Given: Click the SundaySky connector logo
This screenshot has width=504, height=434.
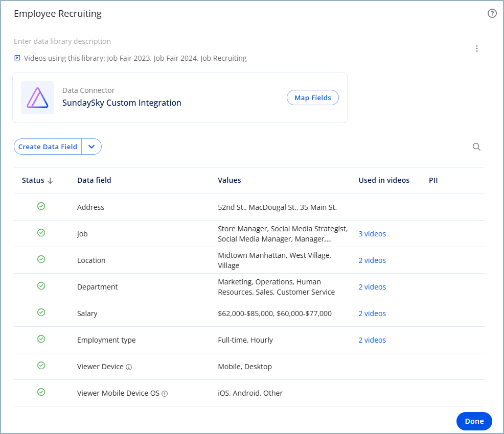Looking at the screenshot, I should (38, 98).
